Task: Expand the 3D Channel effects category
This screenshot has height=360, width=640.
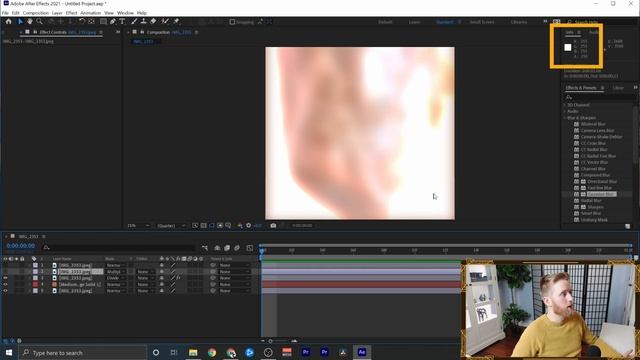Action: tap(565, 105)
